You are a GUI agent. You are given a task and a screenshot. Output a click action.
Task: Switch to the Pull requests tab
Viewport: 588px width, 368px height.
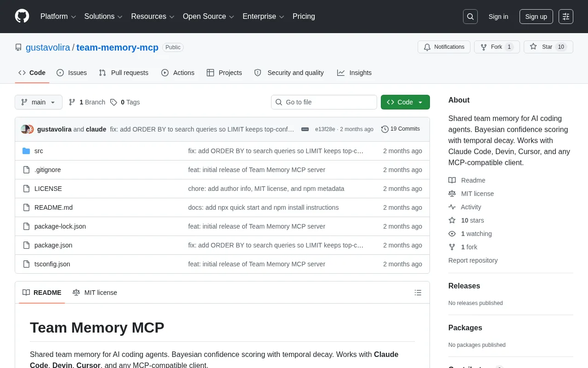pos(124,73)
